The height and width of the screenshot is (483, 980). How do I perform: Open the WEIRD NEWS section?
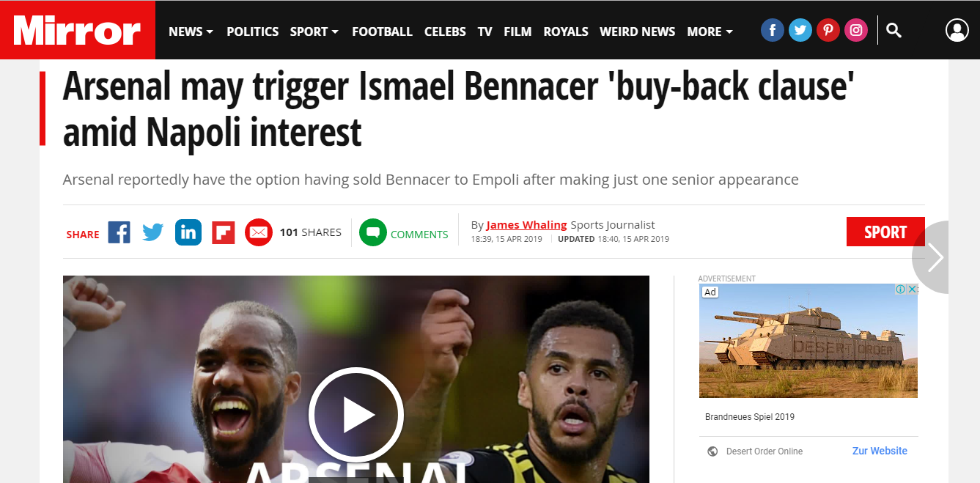pyautogui.click(x=637, y=32)
